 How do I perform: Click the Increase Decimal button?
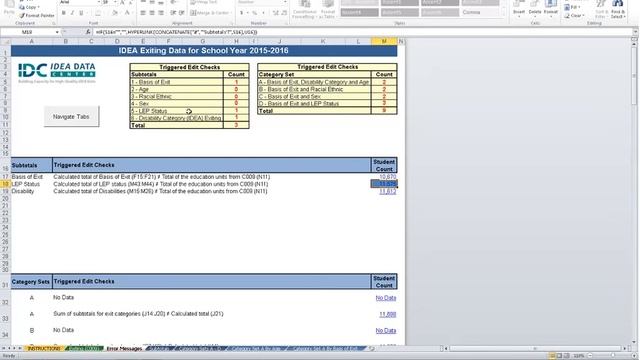click(276, 13)
